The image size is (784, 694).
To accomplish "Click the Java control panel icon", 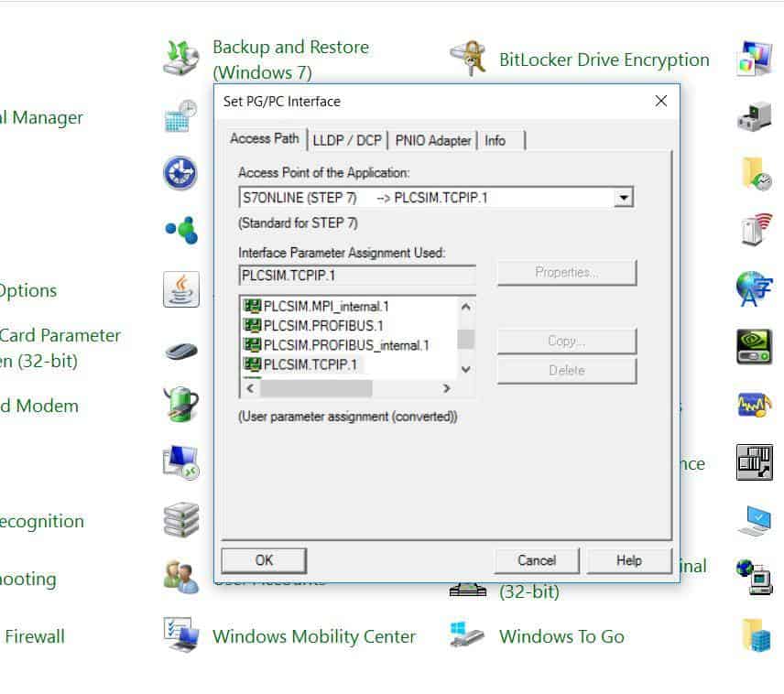I will pos(180,289).
